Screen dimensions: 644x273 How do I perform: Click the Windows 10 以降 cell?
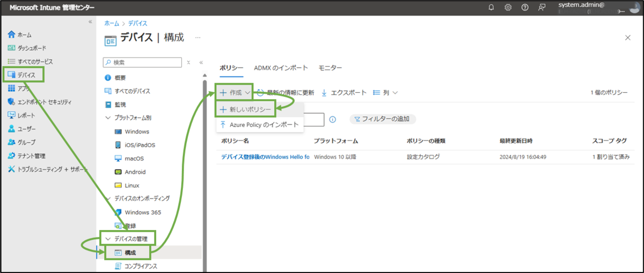point(335,157)
